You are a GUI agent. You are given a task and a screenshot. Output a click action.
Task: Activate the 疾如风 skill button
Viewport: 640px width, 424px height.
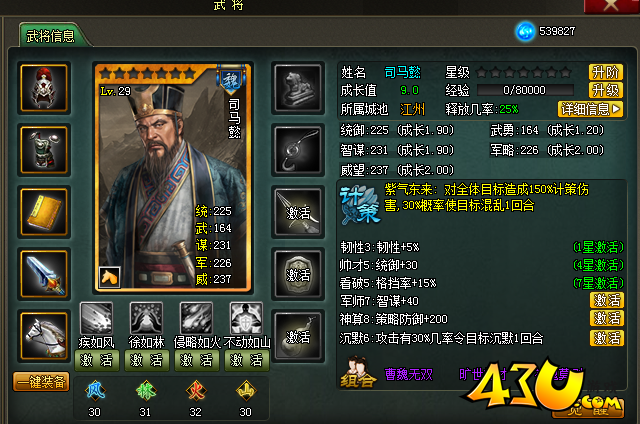[x=97, y=360]
